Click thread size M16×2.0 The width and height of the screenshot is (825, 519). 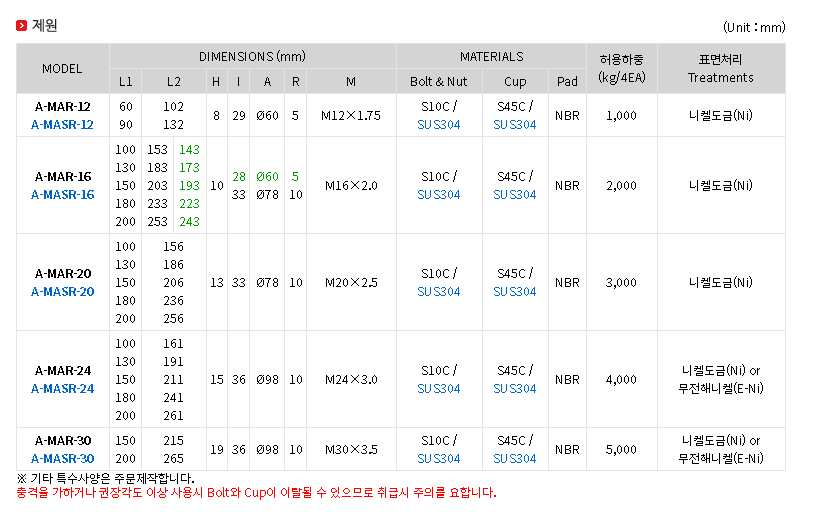351,186
